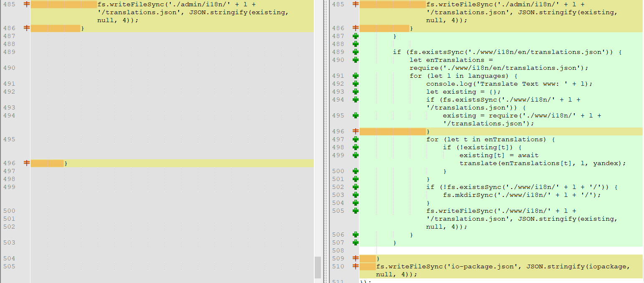Click green plus marker at line 487

(x=356, y=36)
